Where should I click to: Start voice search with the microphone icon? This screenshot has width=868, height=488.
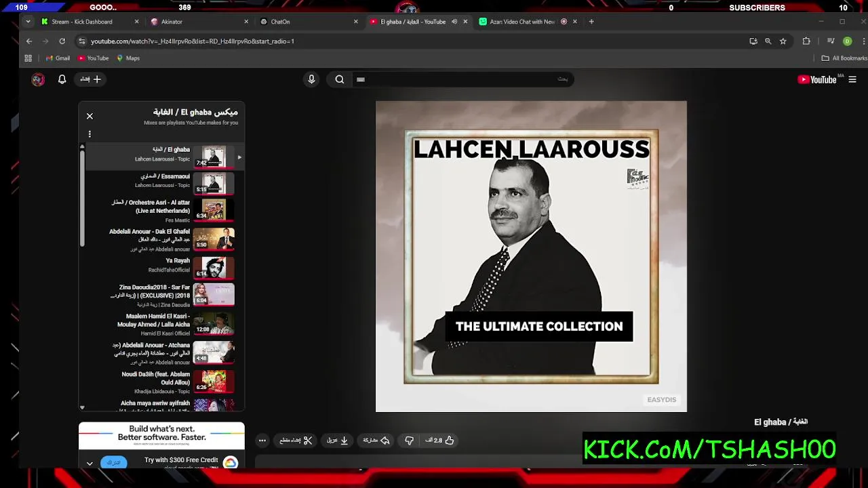click(x=311, y=79)
